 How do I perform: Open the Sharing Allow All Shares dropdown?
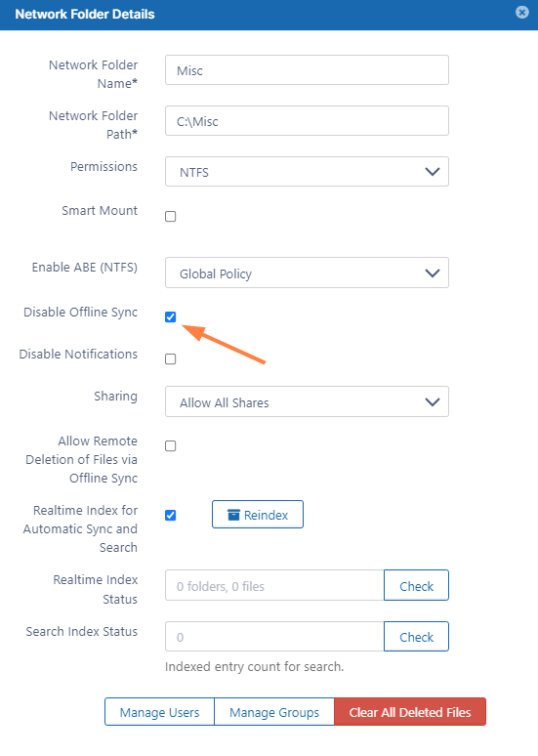(x=307, y=401)
